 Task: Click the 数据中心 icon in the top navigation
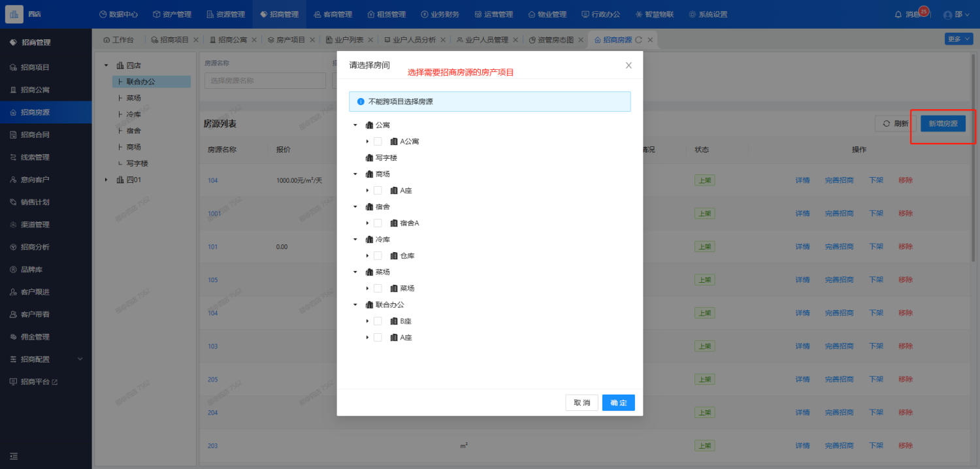click(x=103, y=14)
